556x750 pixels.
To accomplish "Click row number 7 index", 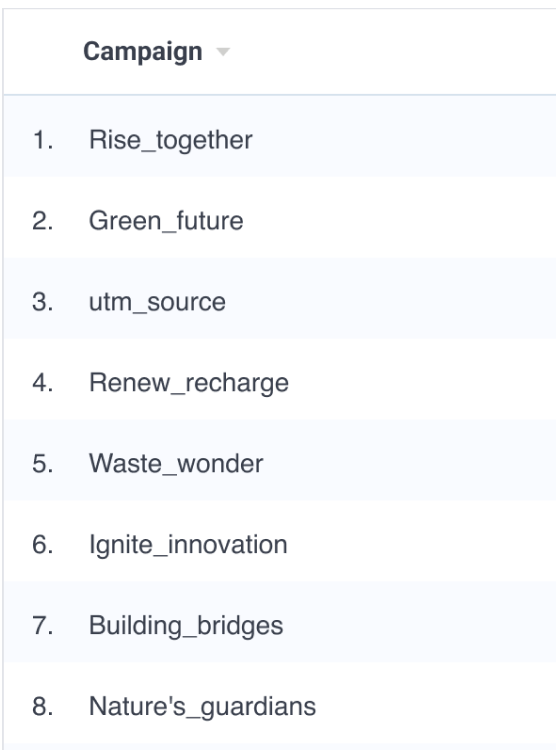I will click(x=43, y=625).
